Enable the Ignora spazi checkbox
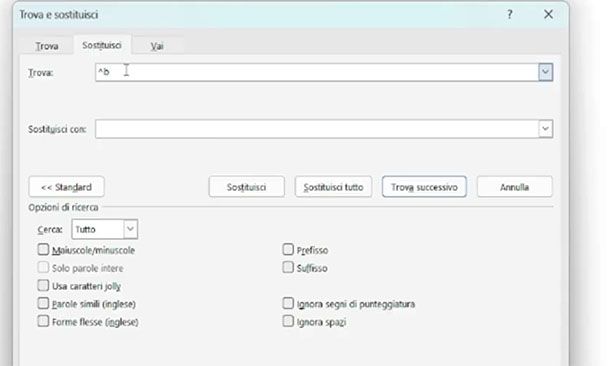610x366 pixels. click(x=288, y=321)
